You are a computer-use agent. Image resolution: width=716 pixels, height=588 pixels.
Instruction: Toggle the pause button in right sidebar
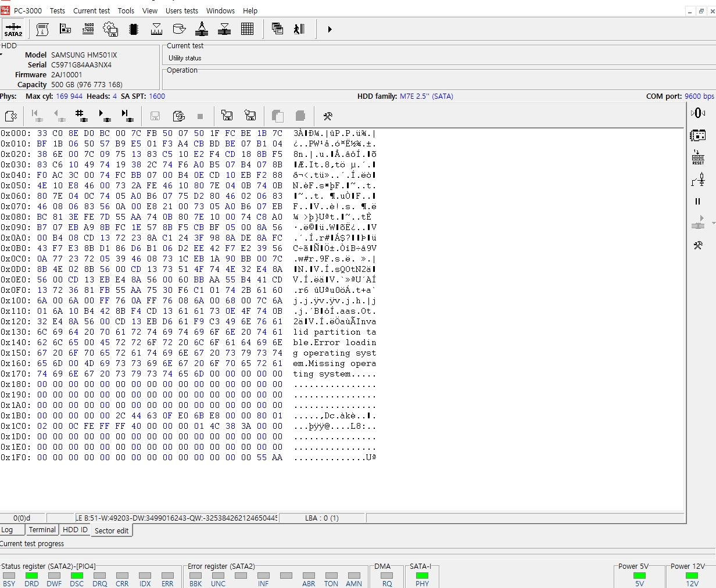698,202
